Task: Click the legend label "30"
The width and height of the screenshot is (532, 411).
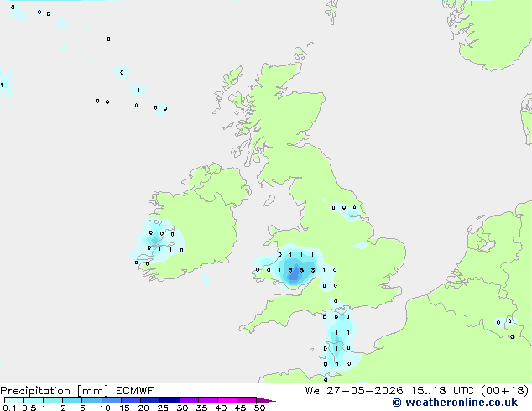Action: (x=182, y=408)
